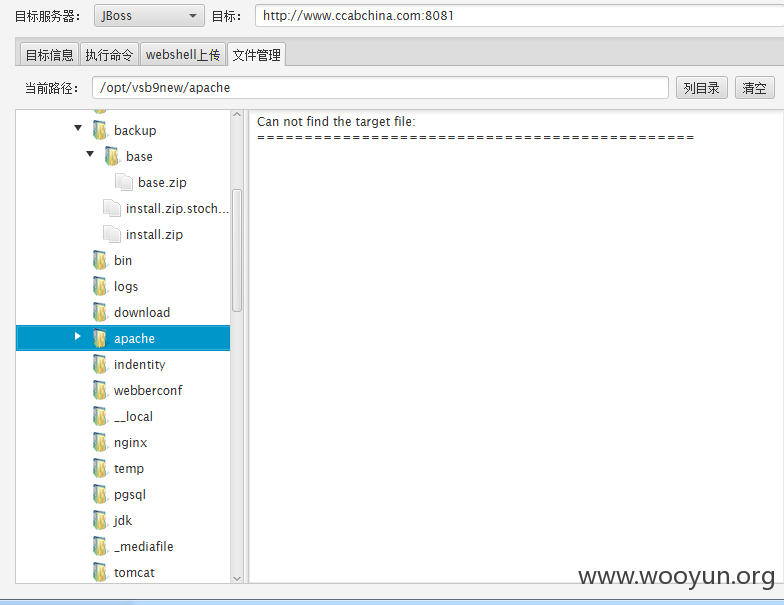Click the download folder icon
The image size is (784, 605).
tap(100, 312)
